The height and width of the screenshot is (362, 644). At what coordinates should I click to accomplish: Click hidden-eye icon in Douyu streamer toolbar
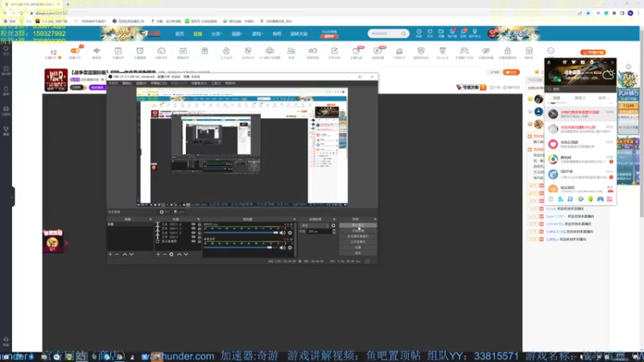click(x=486, y=51)
